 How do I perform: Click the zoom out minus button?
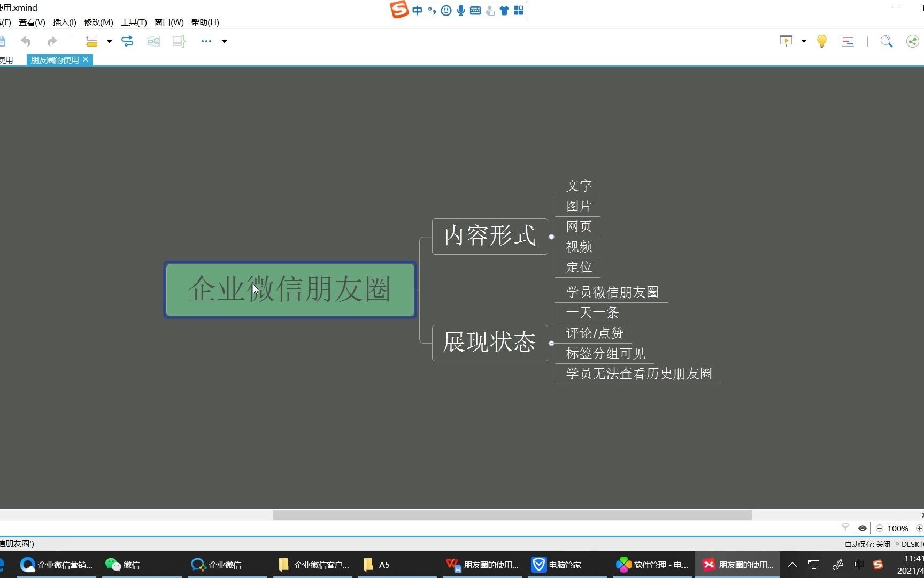point(880,528)
